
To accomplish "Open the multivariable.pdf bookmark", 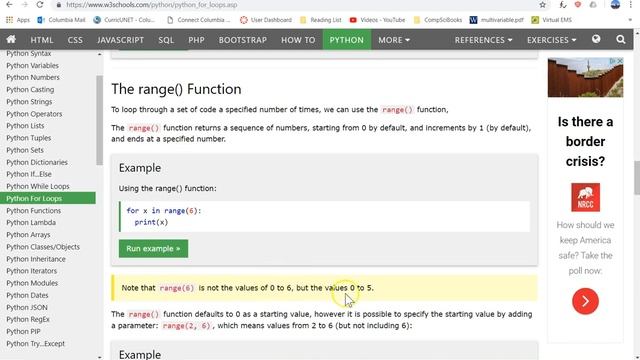I will 497,20.
